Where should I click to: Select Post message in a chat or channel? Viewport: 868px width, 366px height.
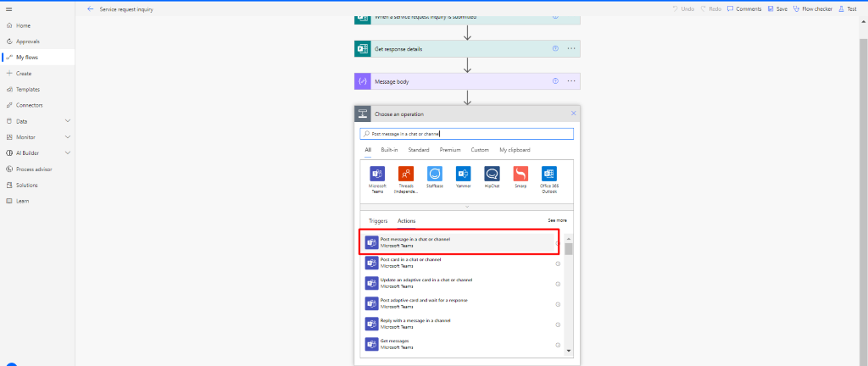point(459,242)
